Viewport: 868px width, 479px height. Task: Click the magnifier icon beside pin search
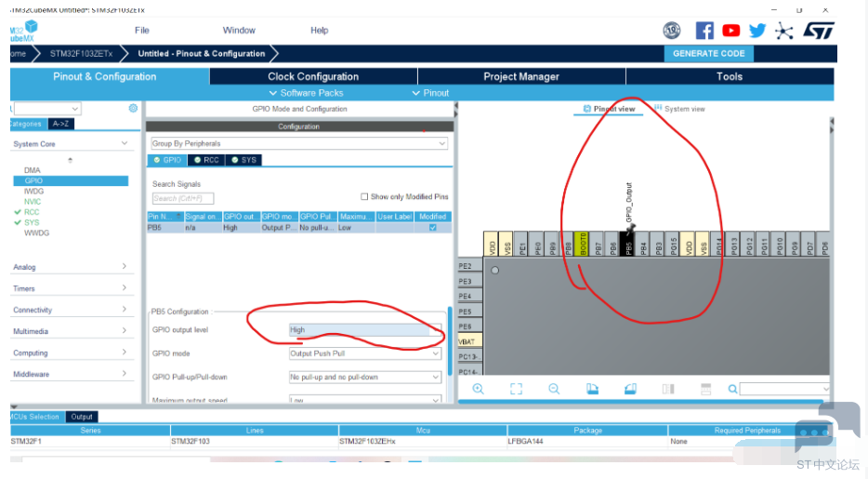pos(732,390)
